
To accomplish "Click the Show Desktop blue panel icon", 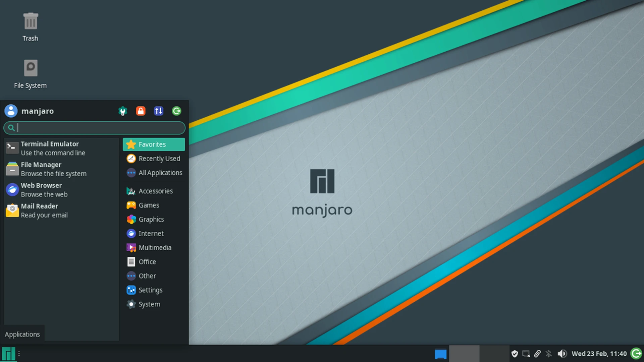I will pos(440,354).
